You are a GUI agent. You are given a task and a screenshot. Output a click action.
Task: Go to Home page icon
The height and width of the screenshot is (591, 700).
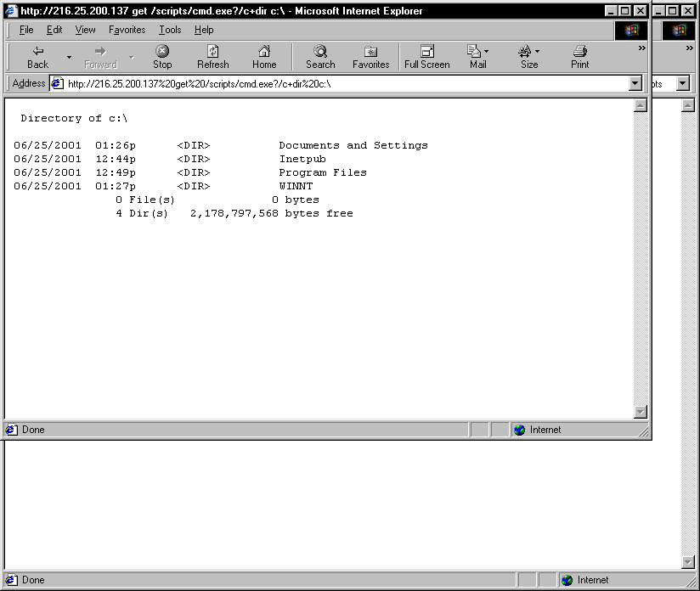[264, 52]
